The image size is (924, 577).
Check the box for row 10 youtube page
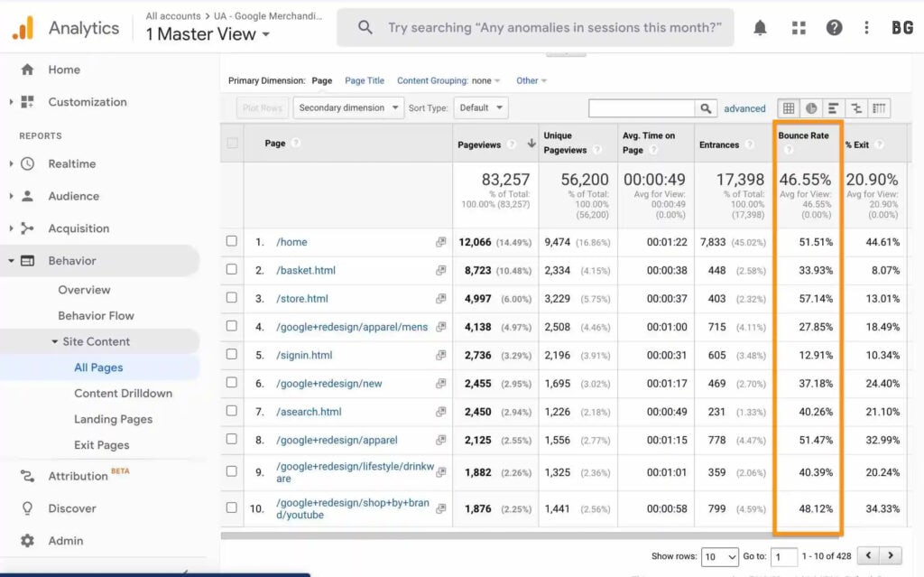click(x=232, y=508)
